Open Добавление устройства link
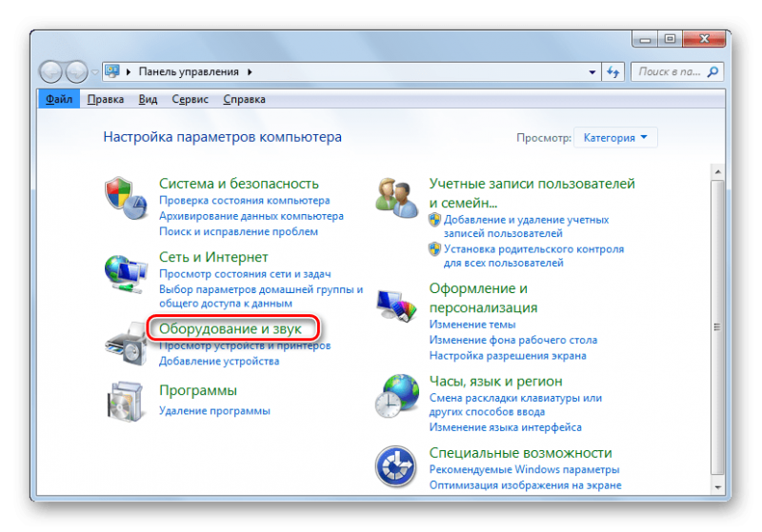The height and width of the screenshot is (532, 762). (219, 361)
